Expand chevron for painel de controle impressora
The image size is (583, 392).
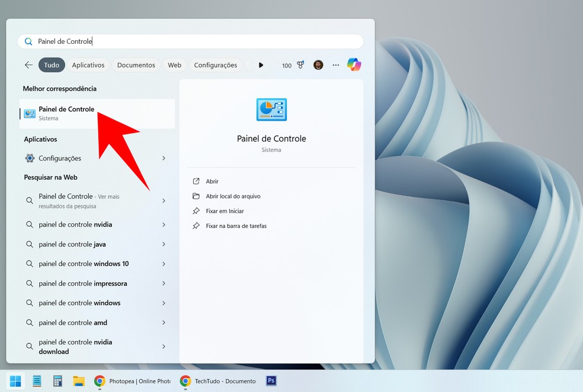(x=164, y=284)
